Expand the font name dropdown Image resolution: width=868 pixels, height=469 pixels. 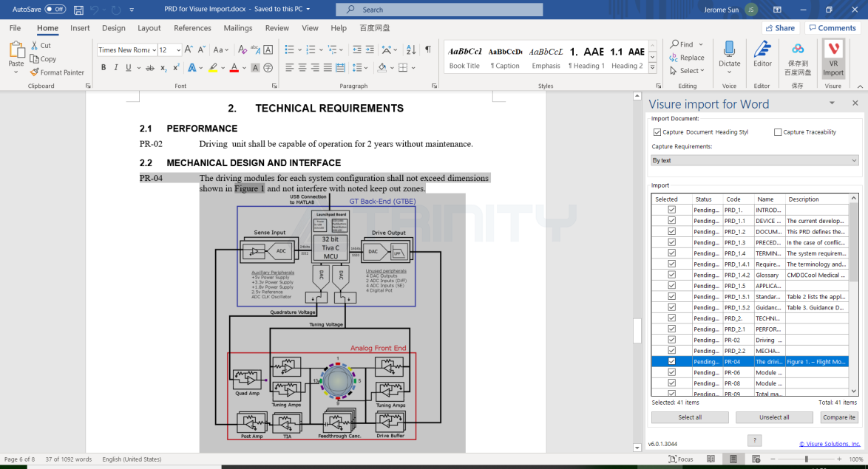(x=153, y=50)
